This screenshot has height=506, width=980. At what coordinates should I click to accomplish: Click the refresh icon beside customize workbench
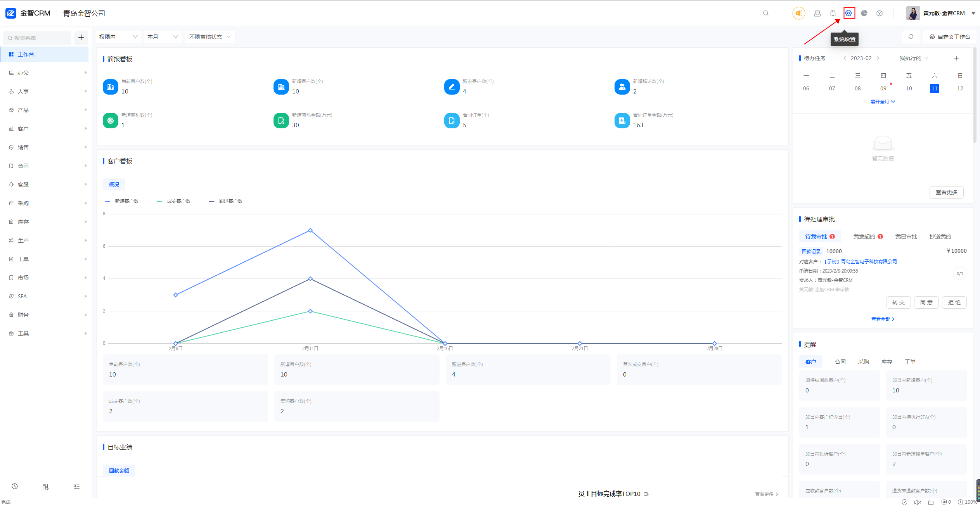911,37
